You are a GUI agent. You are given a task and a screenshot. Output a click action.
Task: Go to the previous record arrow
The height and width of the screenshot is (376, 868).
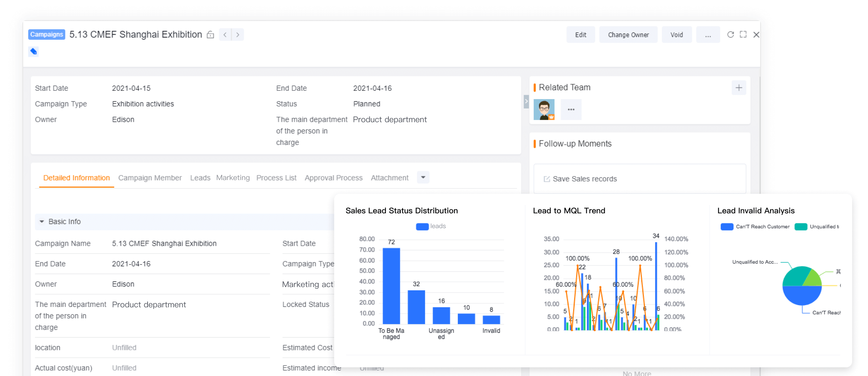click(x=225, y=35)
